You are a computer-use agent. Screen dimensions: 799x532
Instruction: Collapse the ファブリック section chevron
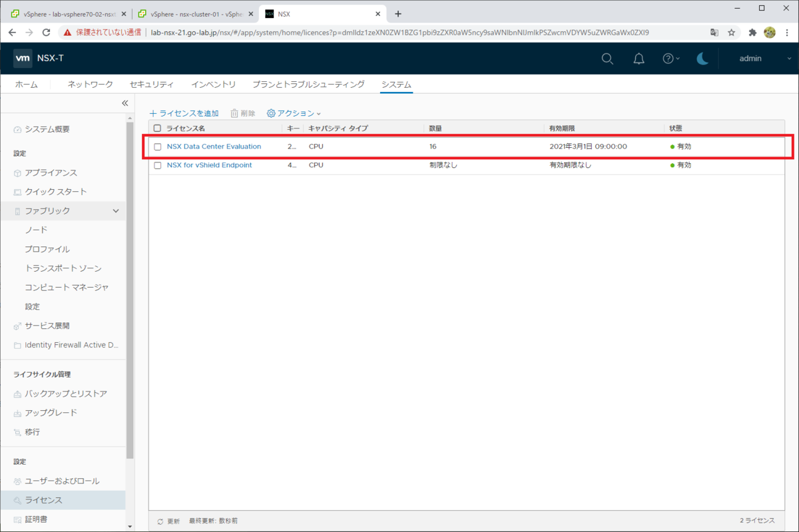pos(116,211)
